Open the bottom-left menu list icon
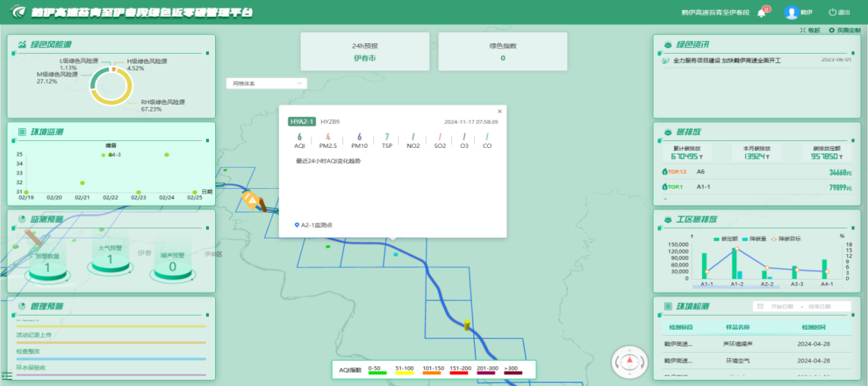The height and width of the screenshot is (386, 868). point(7,375)
